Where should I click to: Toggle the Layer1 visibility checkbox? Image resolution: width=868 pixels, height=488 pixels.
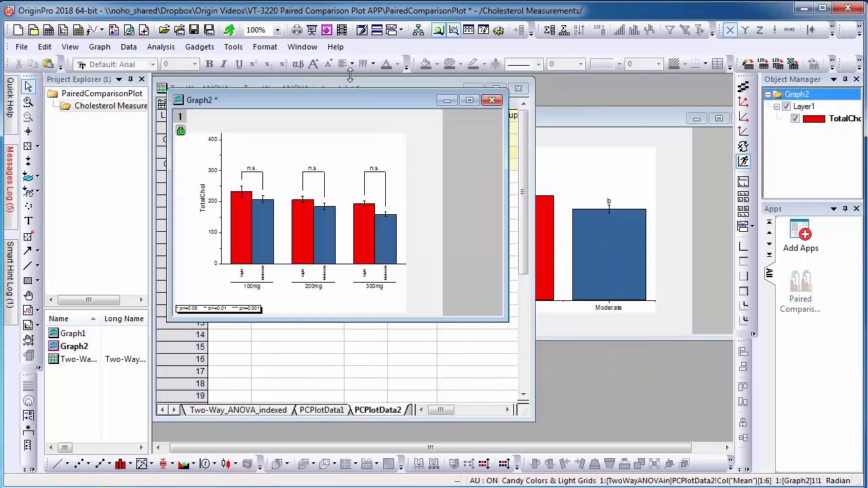(x=786, y=106)
